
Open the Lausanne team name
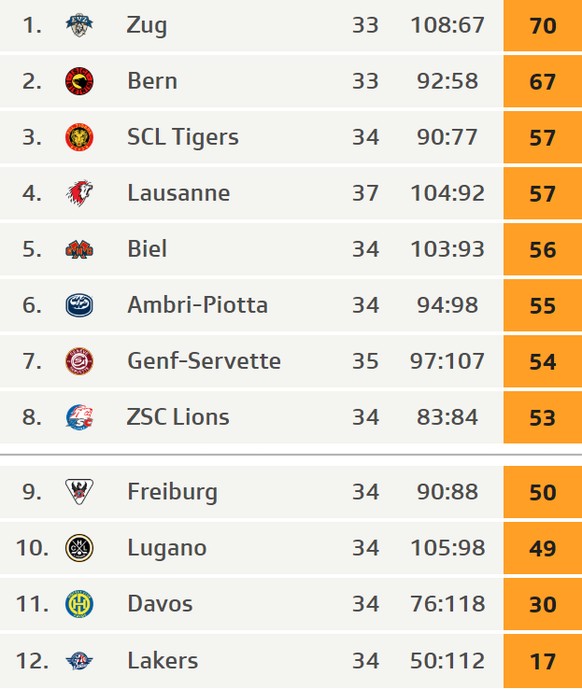pos(178,193)
